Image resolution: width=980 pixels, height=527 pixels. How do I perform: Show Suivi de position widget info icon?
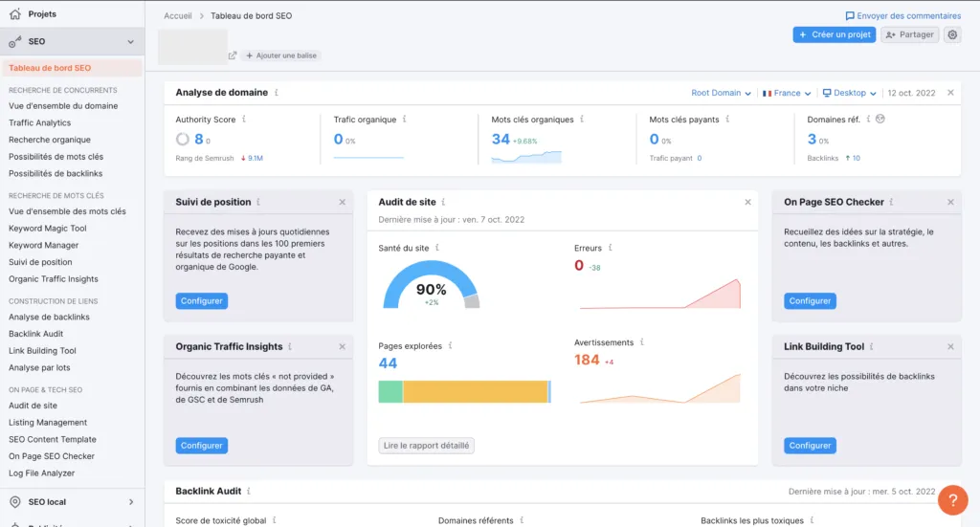click(x=258, y=203)
